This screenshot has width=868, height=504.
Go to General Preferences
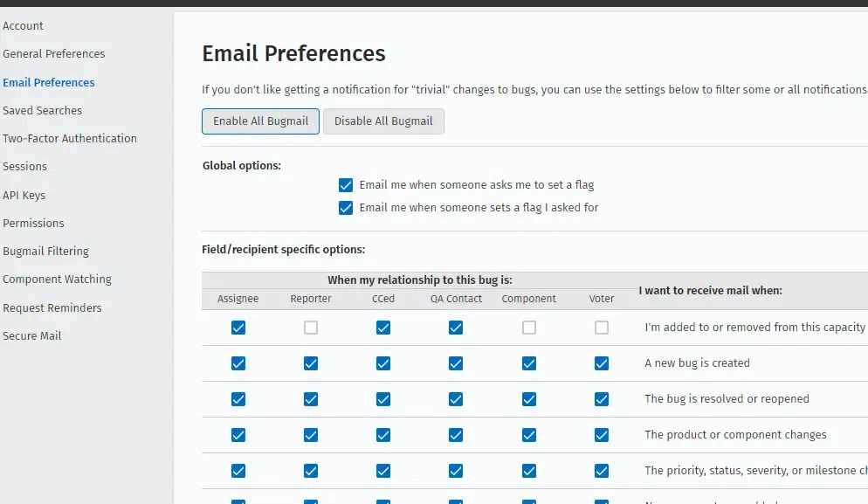tap(54, 54)
